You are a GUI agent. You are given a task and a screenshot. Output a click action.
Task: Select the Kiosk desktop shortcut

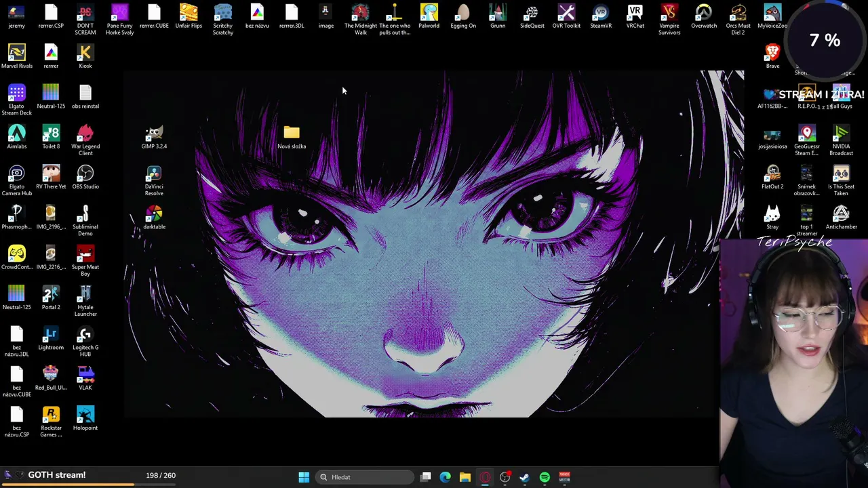point(85,57)
